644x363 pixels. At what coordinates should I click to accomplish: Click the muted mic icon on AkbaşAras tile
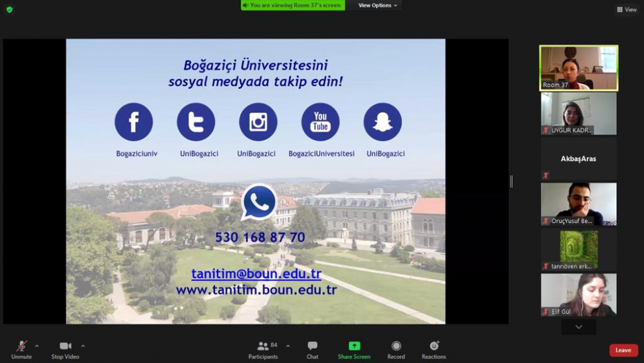(x=546, y=175)
